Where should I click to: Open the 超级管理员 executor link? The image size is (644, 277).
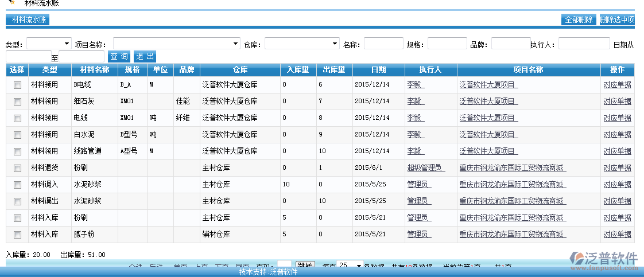pyautogui.click(x=425, y=168)
